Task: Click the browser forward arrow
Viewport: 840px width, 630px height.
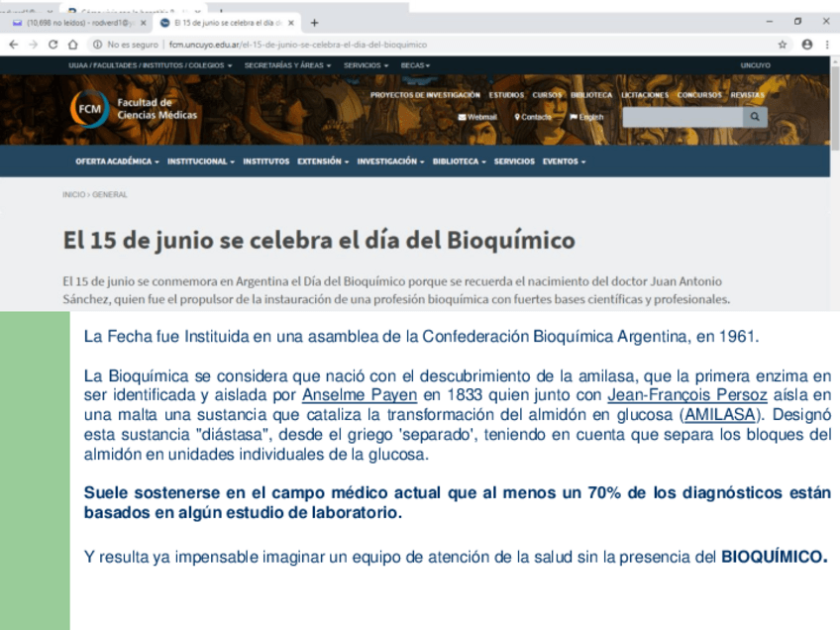Action: click(34, 45)
